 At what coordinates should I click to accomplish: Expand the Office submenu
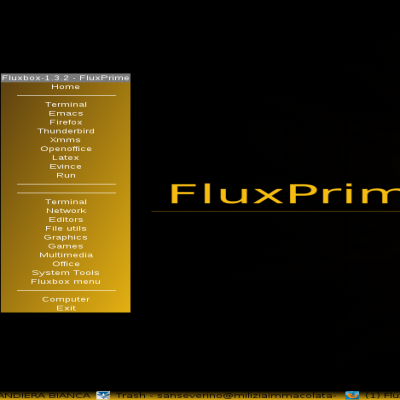pos(66,264)
